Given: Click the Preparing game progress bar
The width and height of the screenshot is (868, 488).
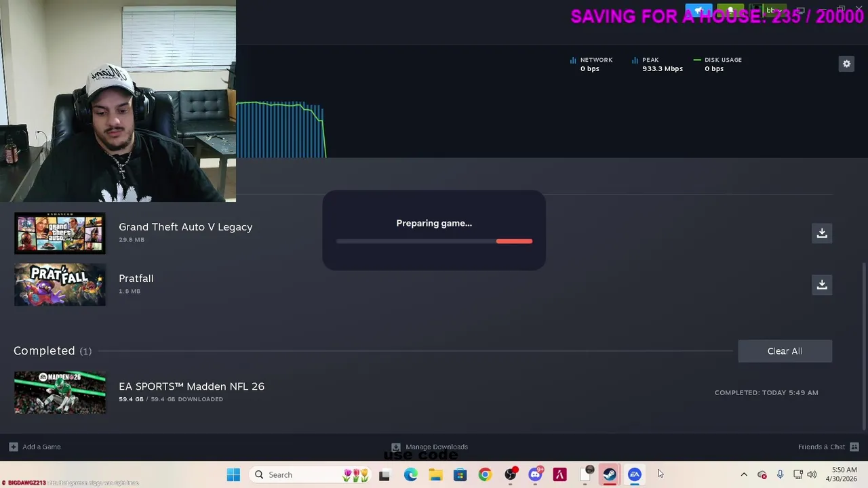Looking at the screenshot, I should click(434, 241).
